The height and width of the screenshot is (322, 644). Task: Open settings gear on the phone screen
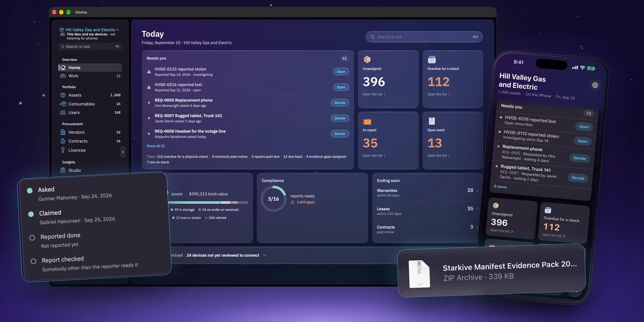[595, 85]
